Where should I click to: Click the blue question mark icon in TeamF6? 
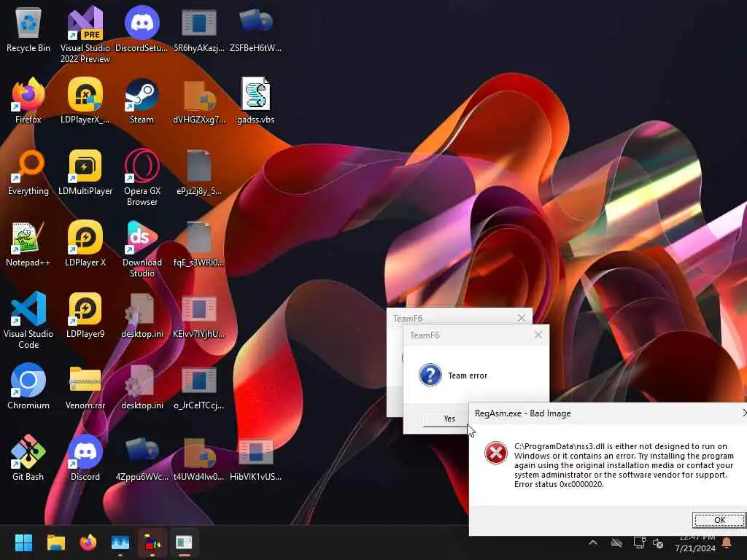[430, 375]
